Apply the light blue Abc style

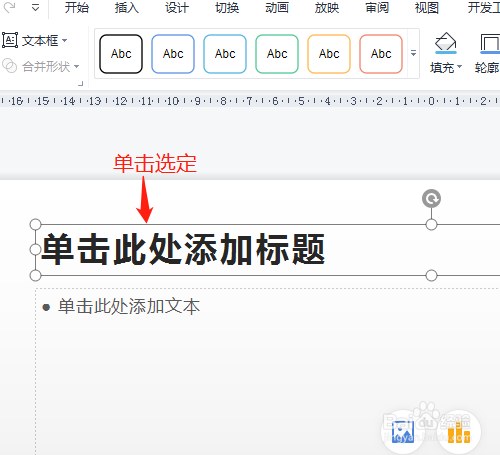[x=225, y=54]
